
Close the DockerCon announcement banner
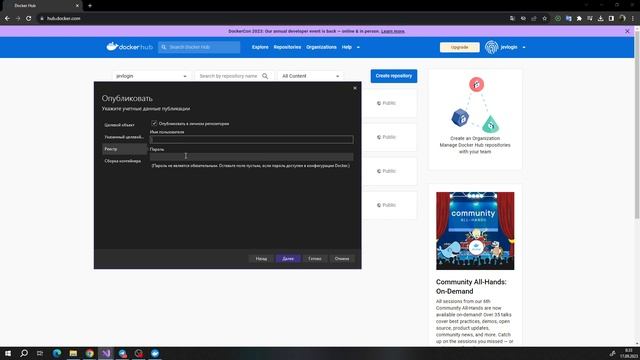tap(627, 31)
